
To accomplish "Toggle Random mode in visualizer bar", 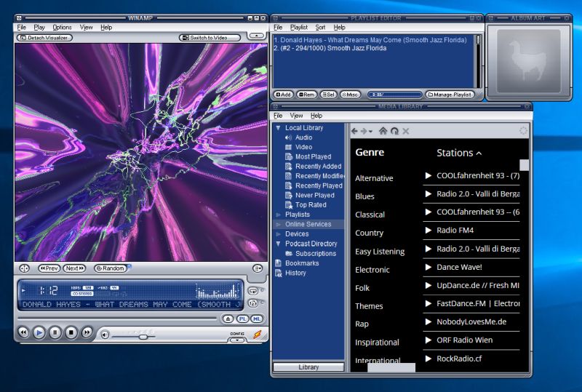I will (111, 268).
